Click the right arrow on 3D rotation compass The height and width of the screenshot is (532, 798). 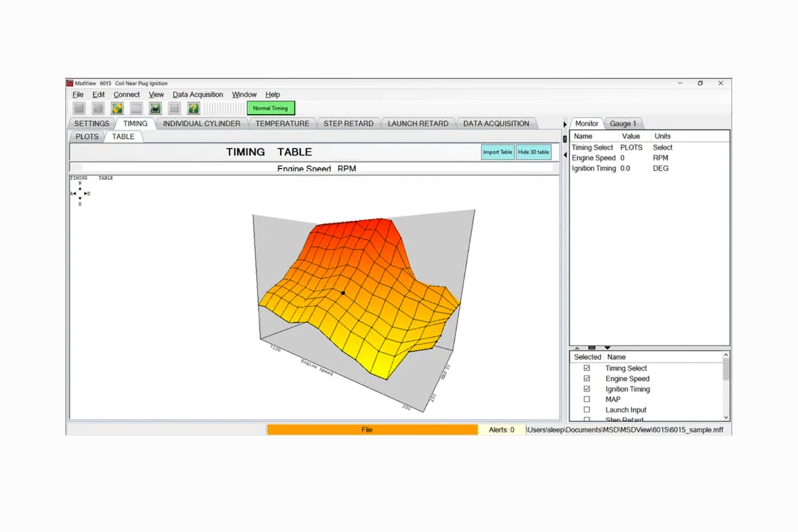86,194
